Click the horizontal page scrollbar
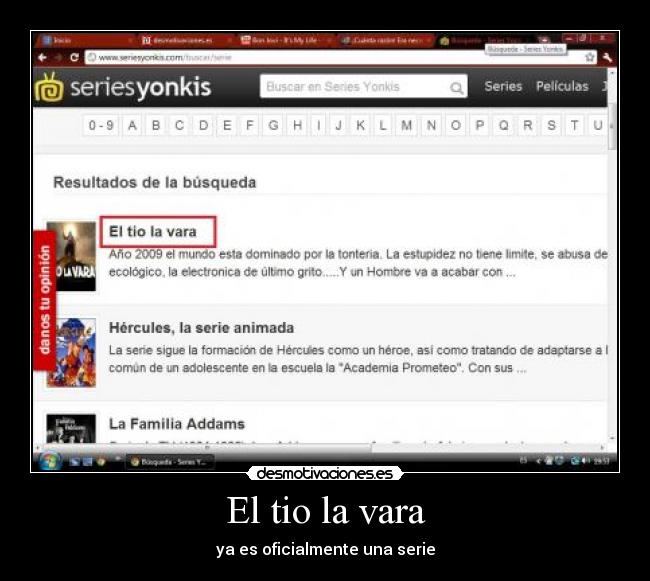This screenshot has width=650, height=581. pyautogui.click(x=206, y=448)
